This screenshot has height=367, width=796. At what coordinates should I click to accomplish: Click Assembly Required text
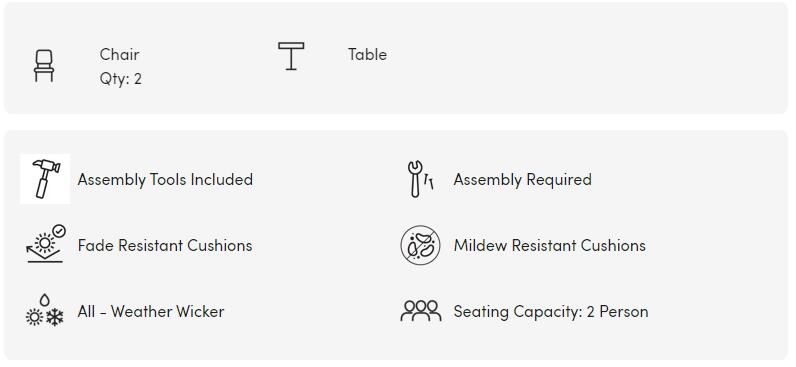coord(522,180)
